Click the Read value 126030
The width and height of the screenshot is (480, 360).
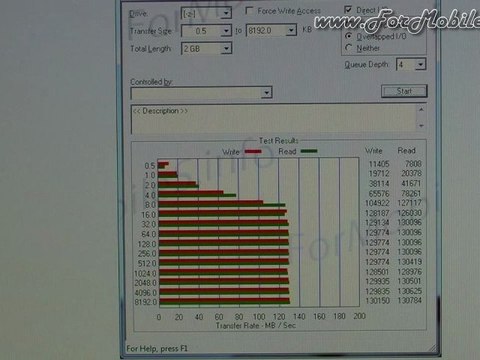pos(410,213)
